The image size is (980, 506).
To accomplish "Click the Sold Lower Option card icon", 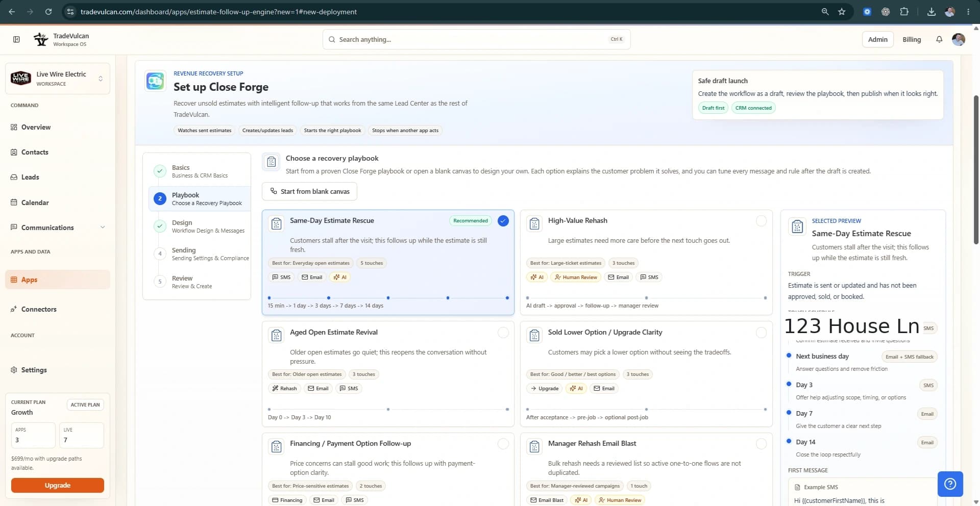I will (534, 335).
